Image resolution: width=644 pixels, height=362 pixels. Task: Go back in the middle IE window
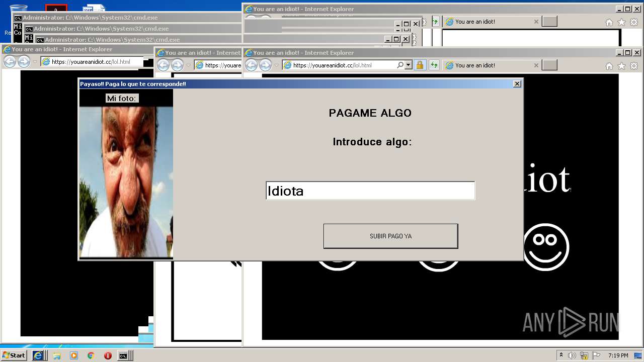[163, 65]
